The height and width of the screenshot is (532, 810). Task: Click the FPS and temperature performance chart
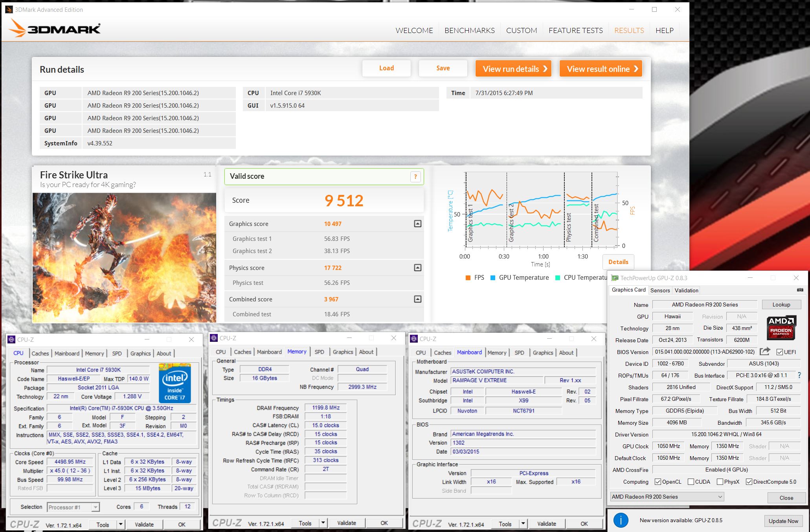(x=541, y=210)
